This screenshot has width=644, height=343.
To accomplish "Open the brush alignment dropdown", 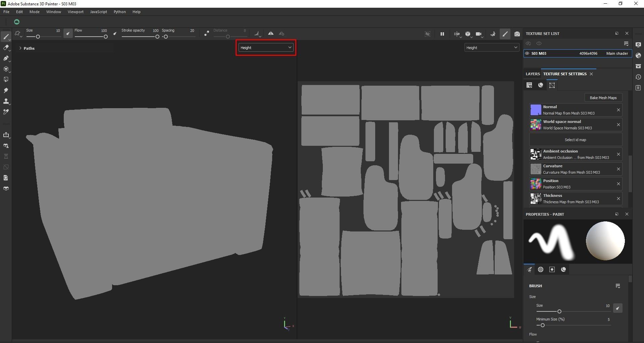I will [257, 34].
